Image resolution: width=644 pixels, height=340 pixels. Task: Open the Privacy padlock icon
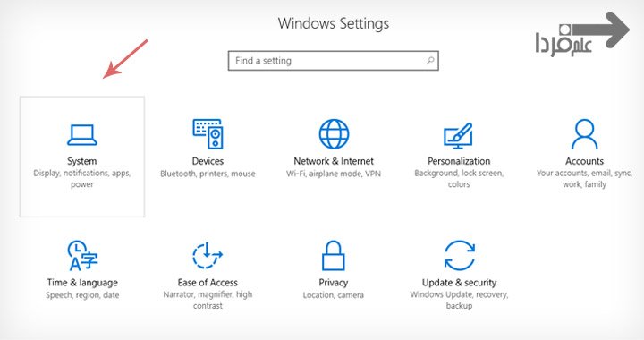point(333,255)
